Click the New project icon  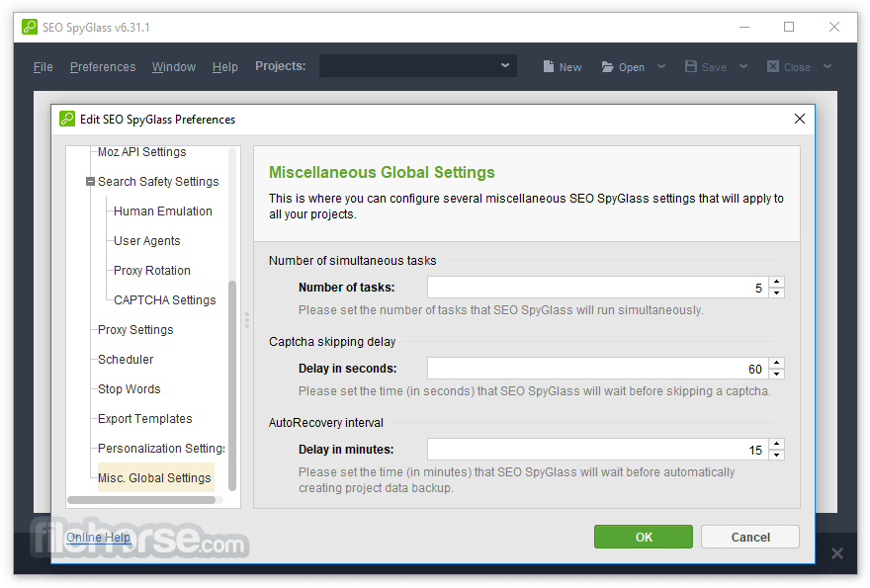[548, 66]
